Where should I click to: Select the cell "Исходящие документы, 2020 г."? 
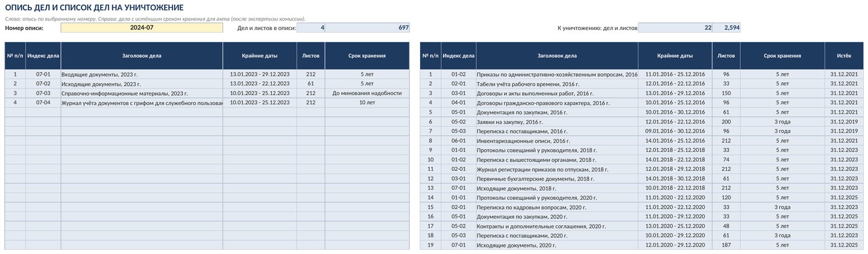(557, 245)
